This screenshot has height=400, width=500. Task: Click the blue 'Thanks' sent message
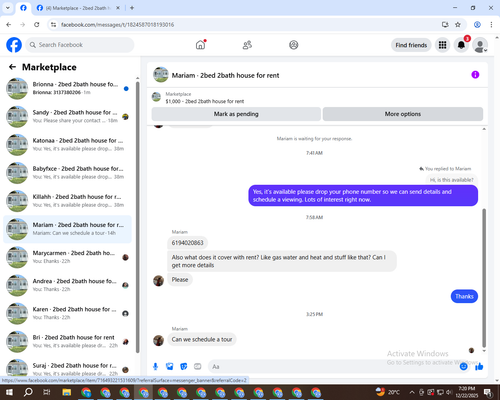point(464,296)
